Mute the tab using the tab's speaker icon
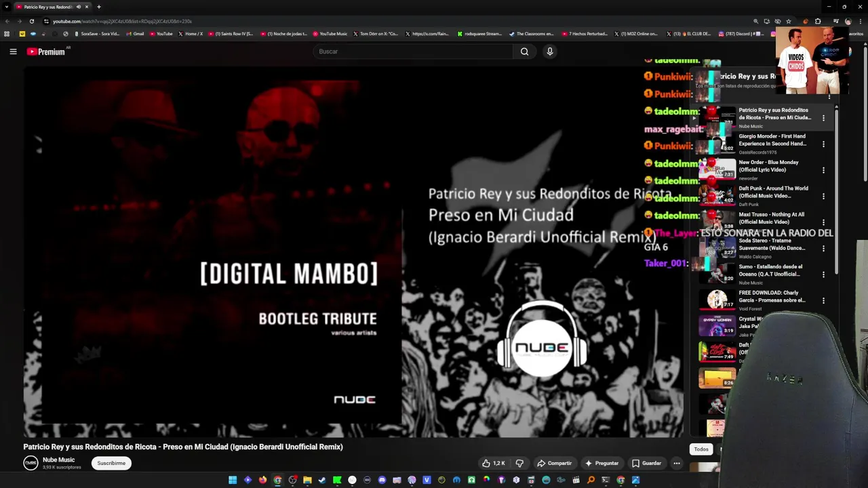The image size is (868, 488). 78,7
